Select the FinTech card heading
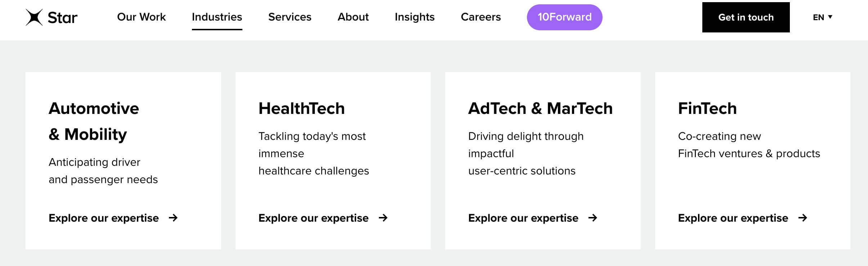Image resolution: width=868 pixels, height=266 pixels. click(x=707, y=108)
